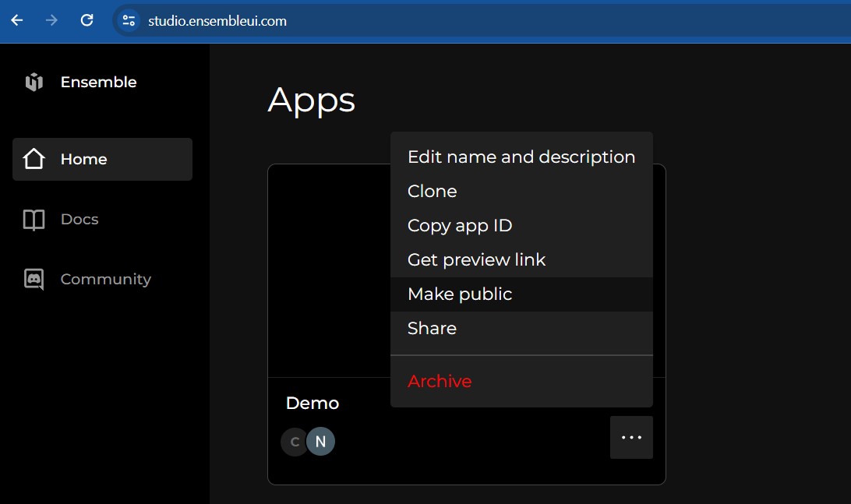Click Get preview link

(x=476, y=259)
